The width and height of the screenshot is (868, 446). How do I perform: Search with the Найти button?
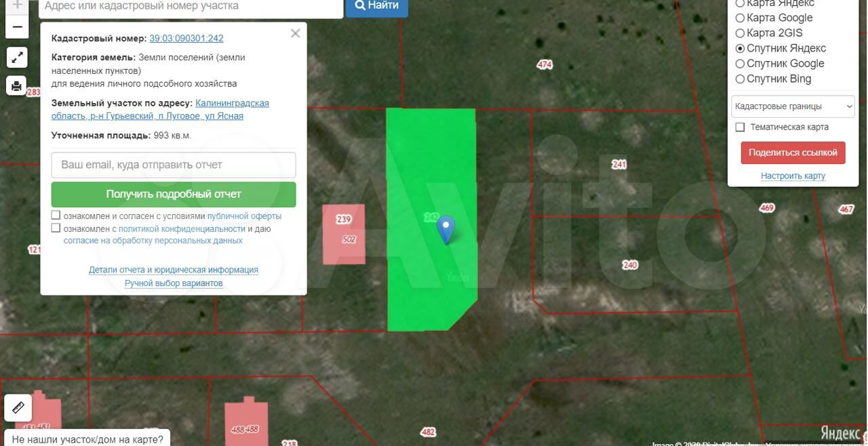(377, 6)
